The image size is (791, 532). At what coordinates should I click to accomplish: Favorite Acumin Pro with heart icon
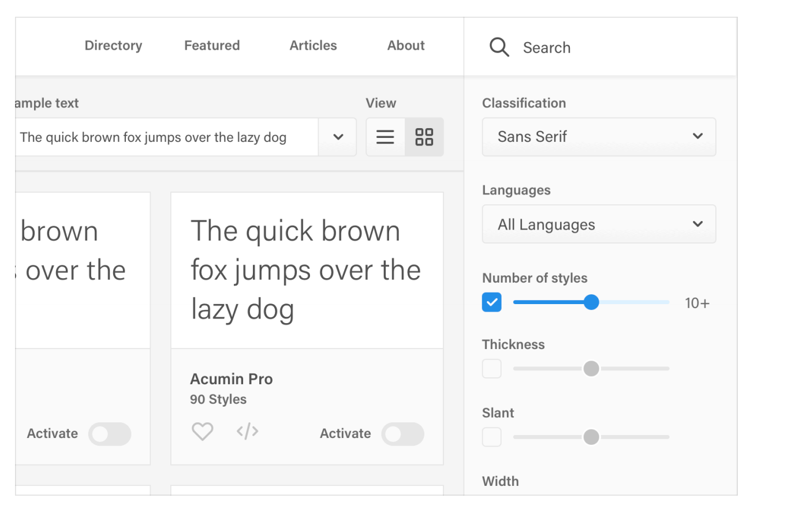click(x=203, y=432)
